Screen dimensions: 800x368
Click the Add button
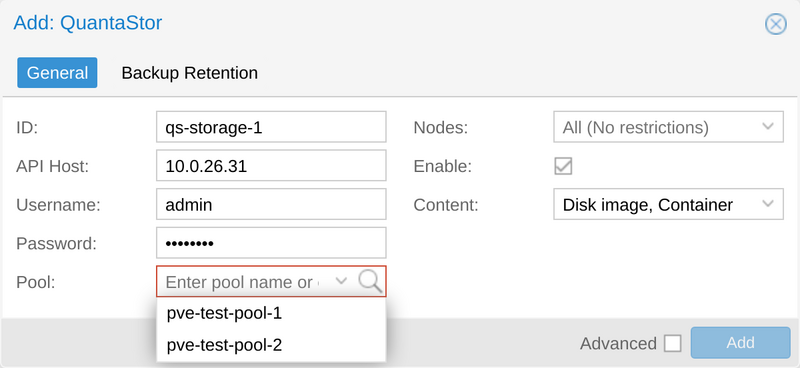pos(740,342)
